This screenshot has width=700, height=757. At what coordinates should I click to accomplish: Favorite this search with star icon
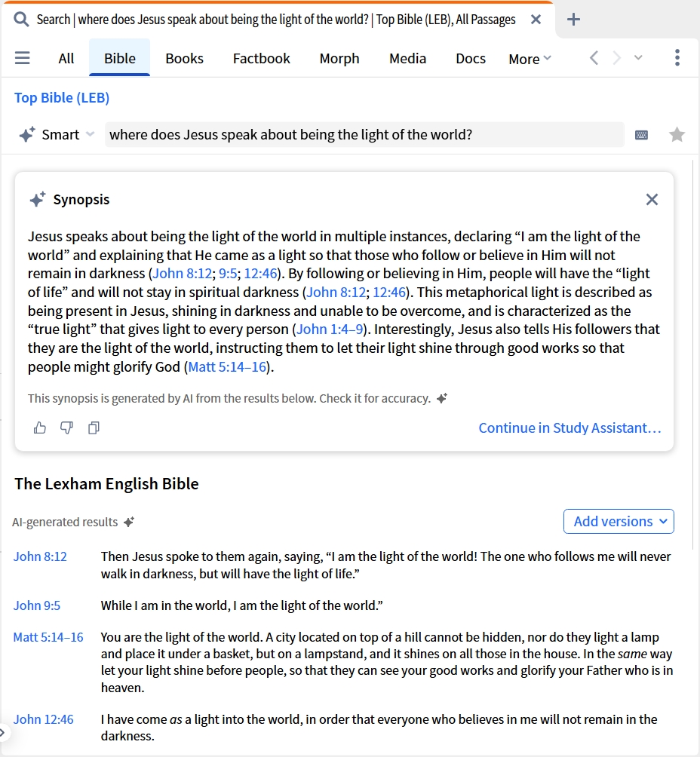(677, 135)
